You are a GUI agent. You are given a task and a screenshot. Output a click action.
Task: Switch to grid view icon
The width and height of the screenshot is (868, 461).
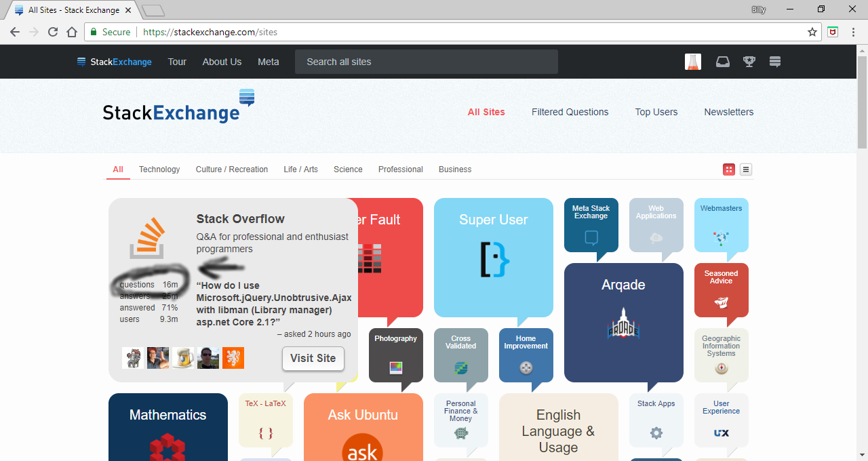pos(729,169)
